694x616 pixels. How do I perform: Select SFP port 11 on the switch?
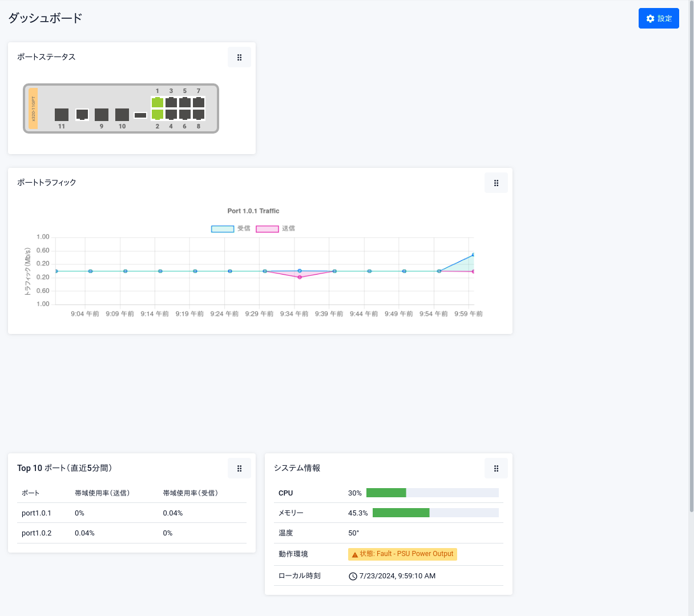(x=62, y=115)
